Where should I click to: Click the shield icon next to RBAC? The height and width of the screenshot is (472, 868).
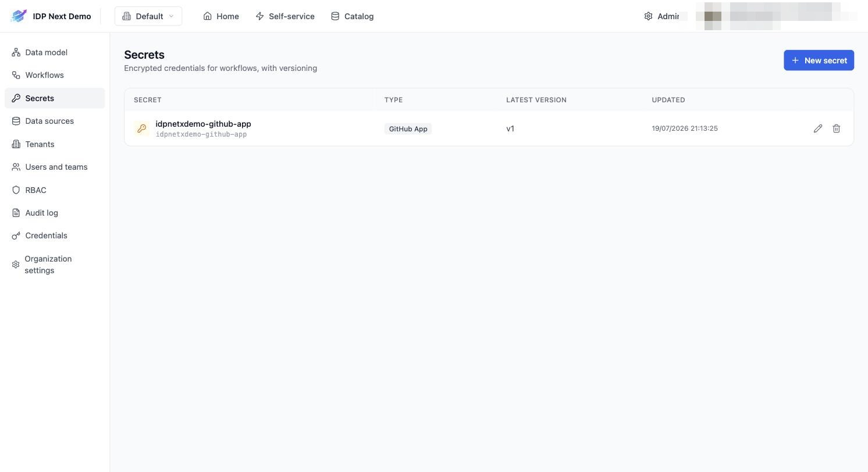[16, 190]
